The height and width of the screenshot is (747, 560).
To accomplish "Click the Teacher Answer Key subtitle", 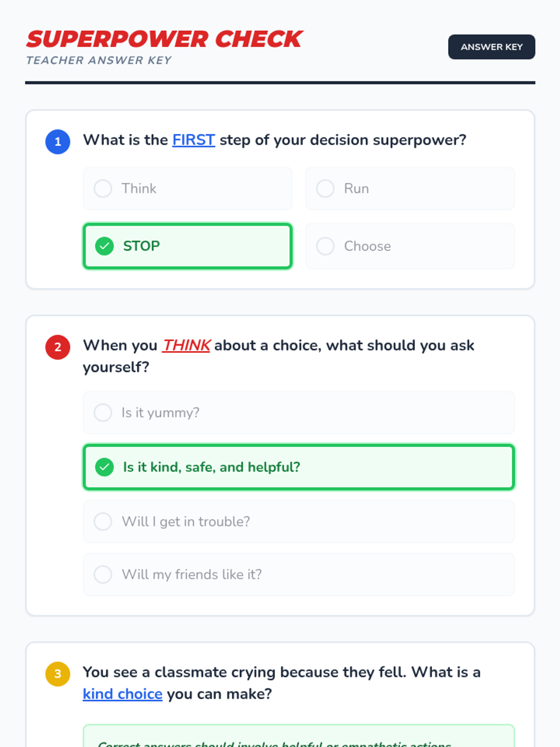I will coord(98,60).
